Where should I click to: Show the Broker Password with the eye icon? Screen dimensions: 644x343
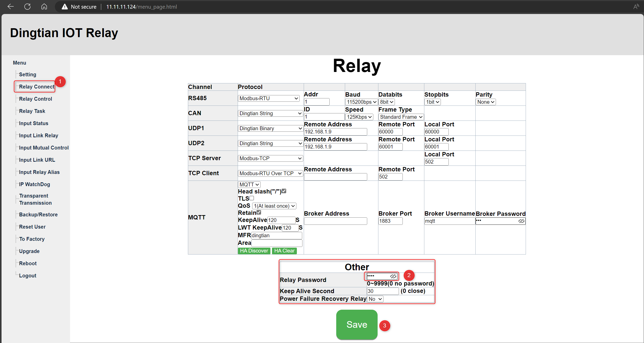click(522, 221)
